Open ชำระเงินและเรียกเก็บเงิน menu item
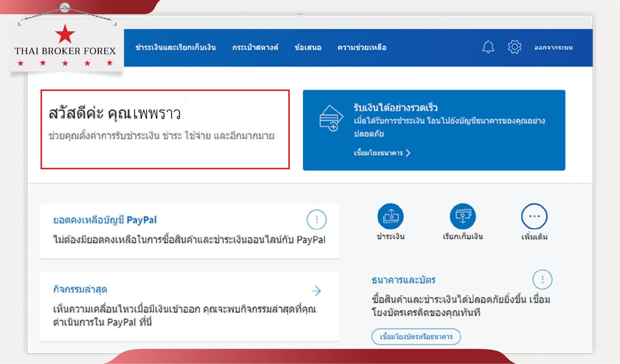This screenshot has height=364, width=620. (176, 47)
